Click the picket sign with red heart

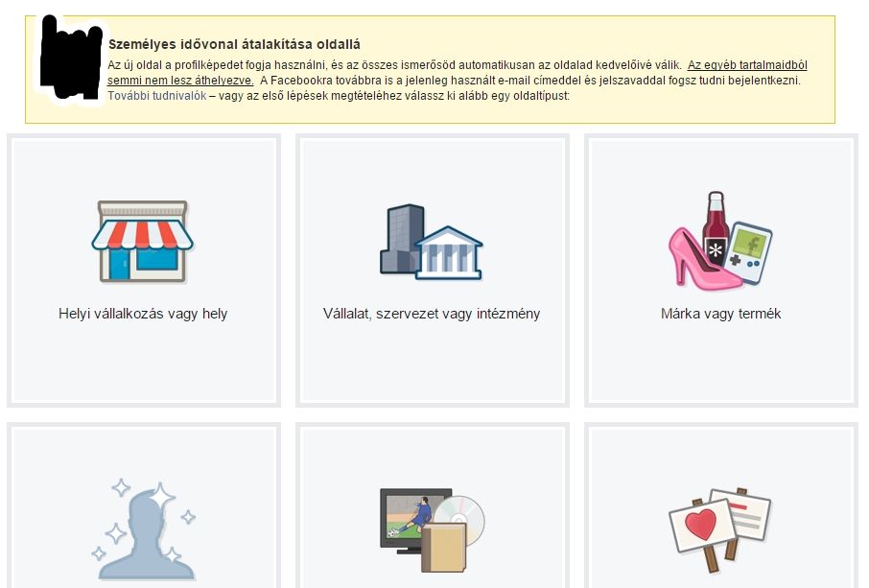[701, 529]
